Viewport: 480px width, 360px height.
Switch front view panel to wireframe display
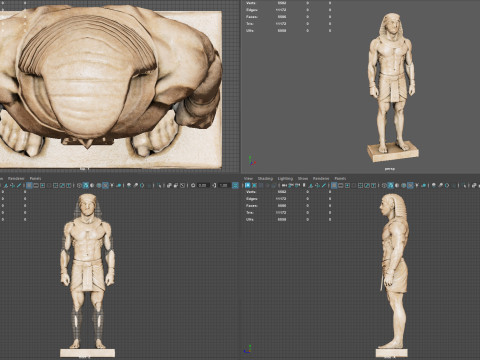tap(79, 185)
